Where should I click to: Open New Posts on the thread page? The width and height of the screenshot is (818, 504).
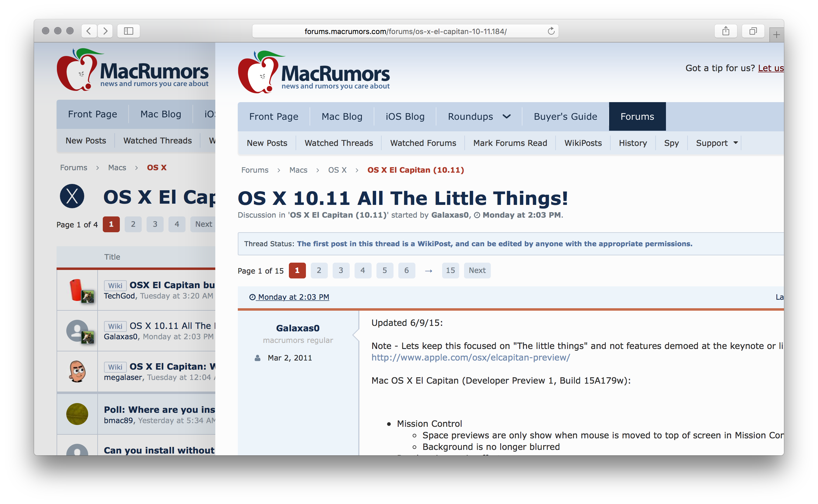267,143
